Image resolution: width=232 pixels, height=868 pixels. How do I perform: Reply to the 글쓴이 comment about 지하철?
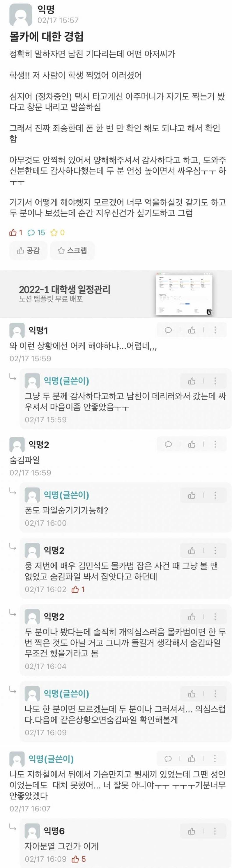(x=168, y=759)
